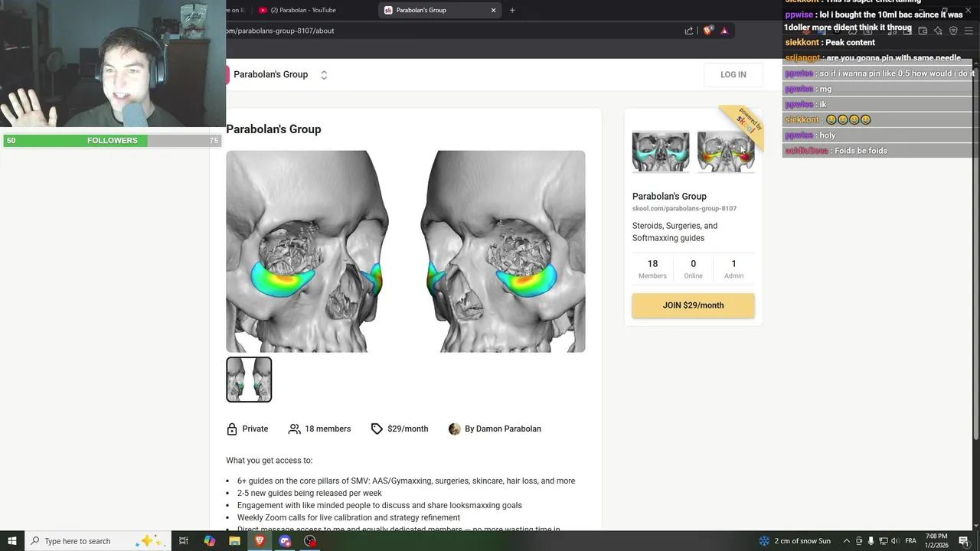Open the snow weather widget
The height and width of the screenshot is (551, 980).
pyautogui.click(x=795, y=541)
